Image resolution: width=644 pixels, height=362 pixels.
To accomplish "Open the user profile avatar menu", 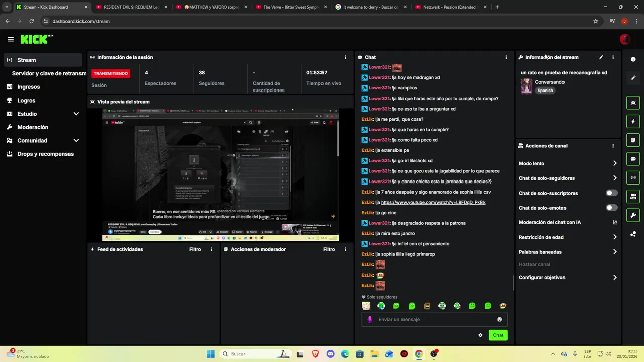I will click(x=624, y=39).
